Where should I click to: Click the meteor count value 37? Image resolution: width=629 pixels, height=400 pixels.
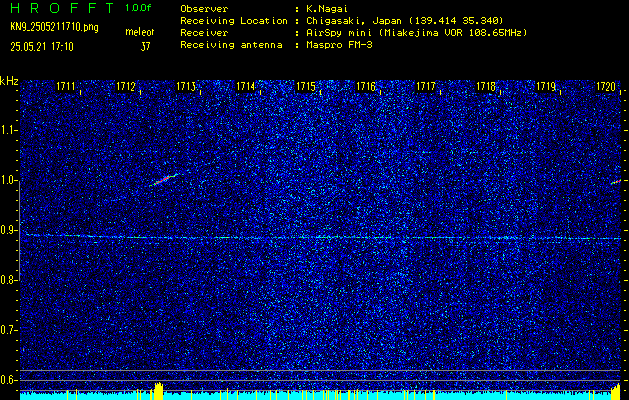[x=145, y=47]
